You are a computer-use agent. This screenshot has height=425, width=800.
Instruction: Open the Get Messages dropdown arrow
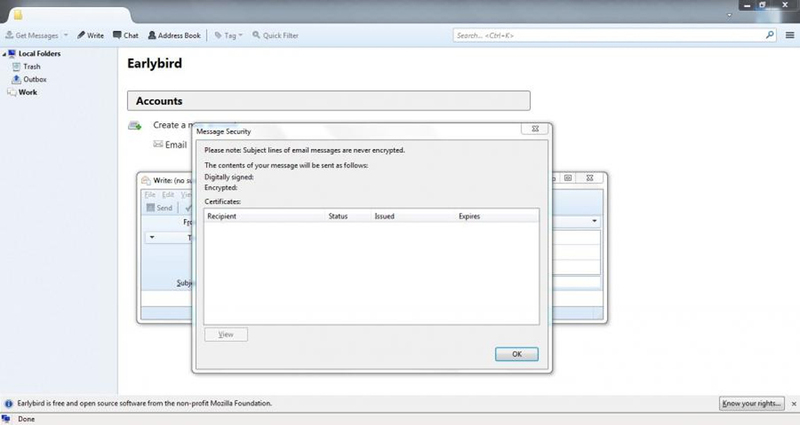point(66,35)
